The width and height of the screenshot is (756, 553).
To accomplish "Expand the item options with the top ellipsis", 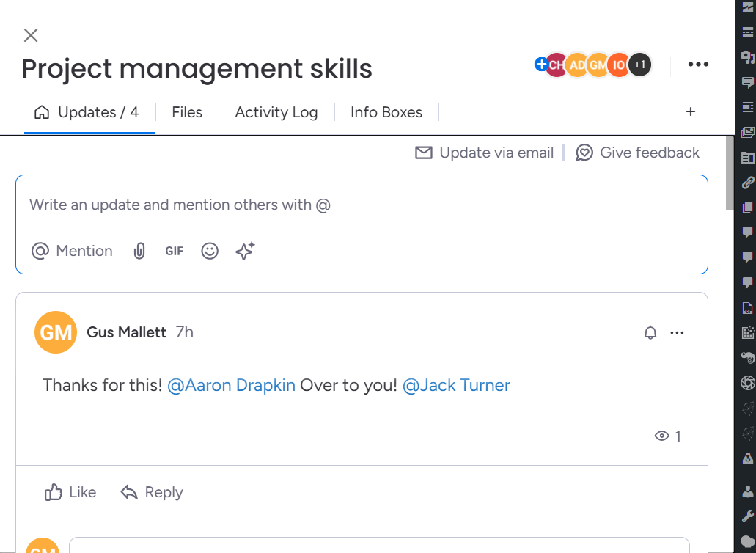I will 697,65.
